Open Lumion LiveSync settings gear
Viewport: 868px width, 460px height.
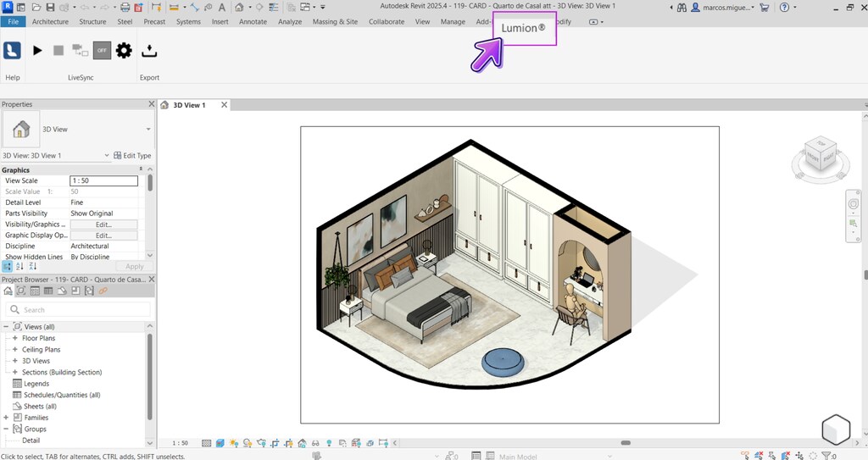pyautogui.click(x=124, y=51)
